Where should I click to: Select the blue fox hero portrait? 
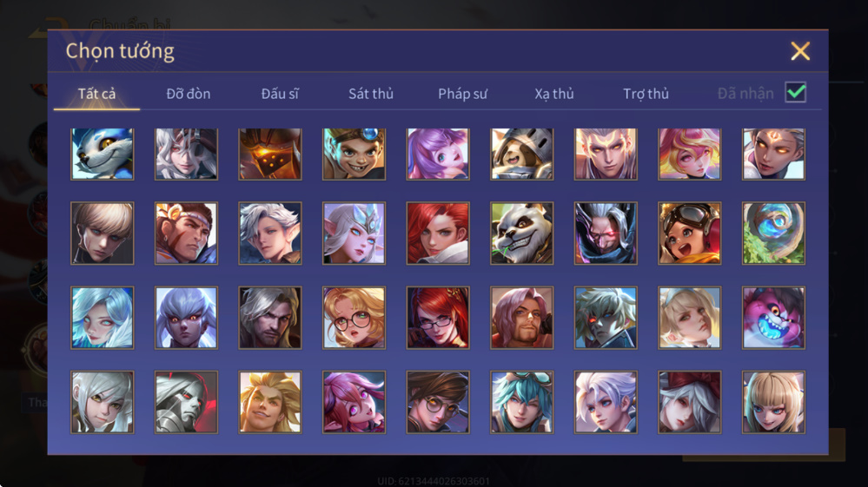tap(102, 155)
